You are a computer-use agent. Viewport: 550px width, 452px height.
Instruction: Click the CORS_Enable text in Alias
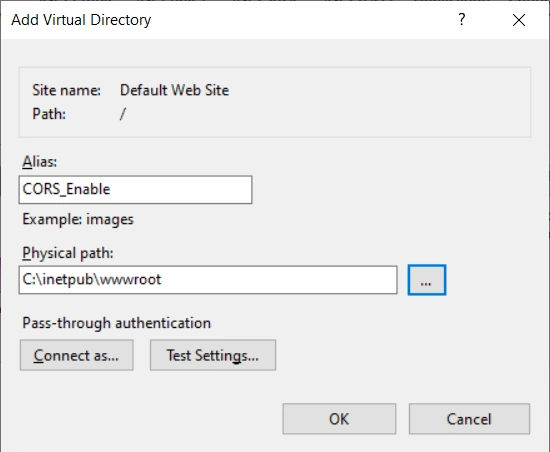(x=66, y=189)
